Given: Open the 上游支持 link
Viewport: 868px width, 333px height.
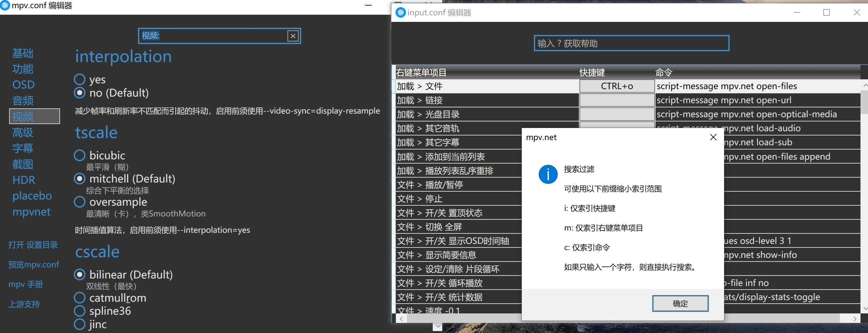Looking at the screenshot, I should (24, 304).
